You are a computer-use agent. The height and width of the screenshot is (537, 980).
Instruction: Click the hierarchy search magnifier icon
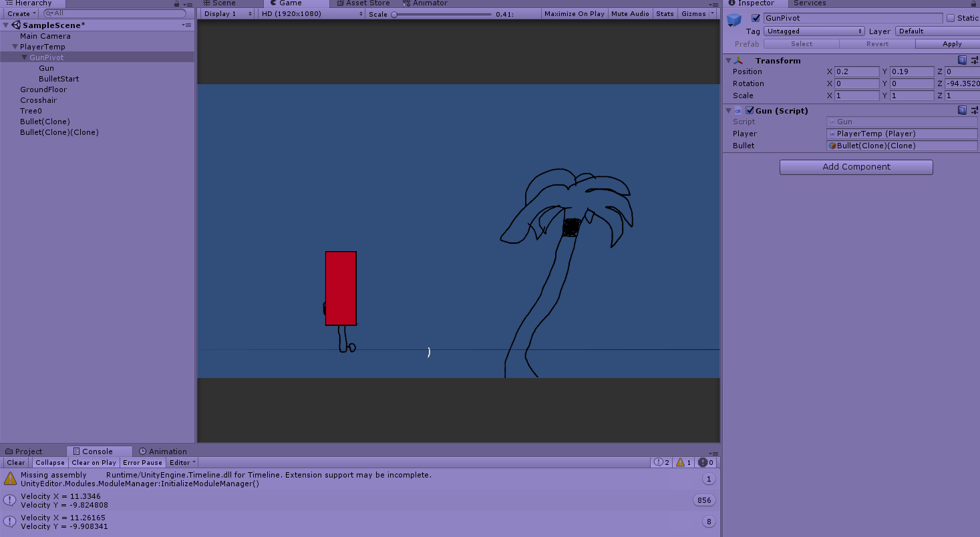tap(49, 13)
